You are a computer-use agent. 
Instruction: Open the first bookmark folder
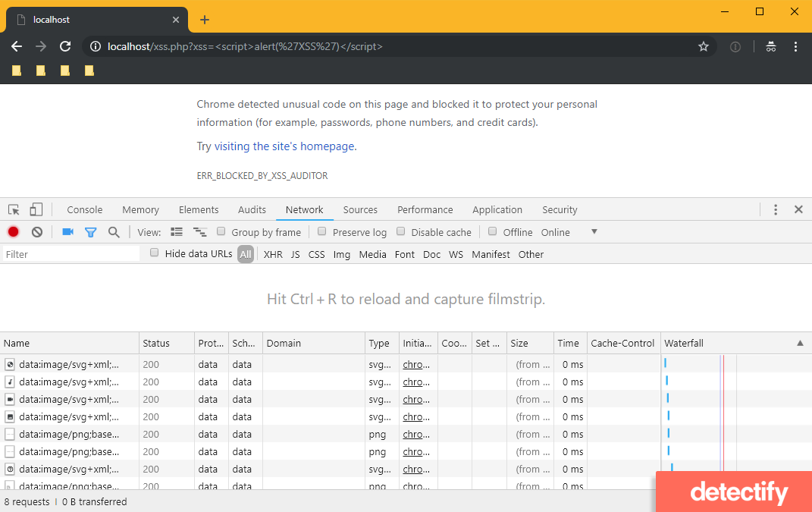point(17,71)
